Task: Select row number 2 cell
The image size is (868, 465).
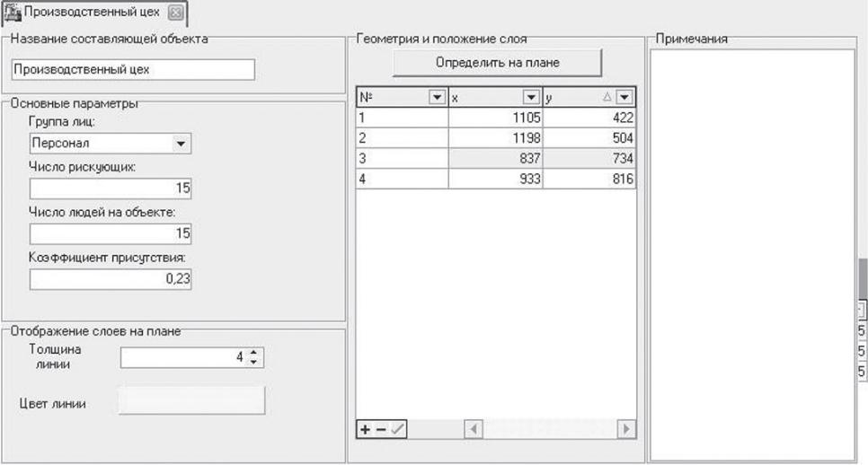Action: [x=402, y=138]
